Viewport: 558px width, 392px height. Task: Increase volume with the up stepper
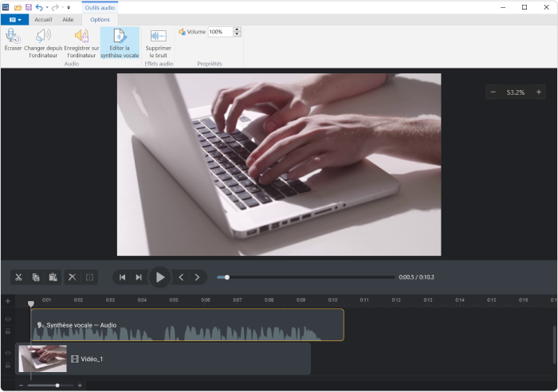tap(237, 29)
